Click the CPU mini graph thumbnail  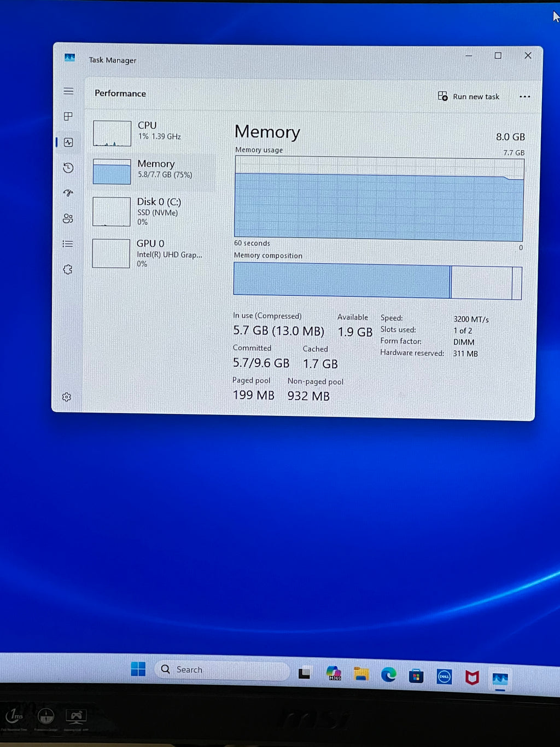[x=112, y=134]
